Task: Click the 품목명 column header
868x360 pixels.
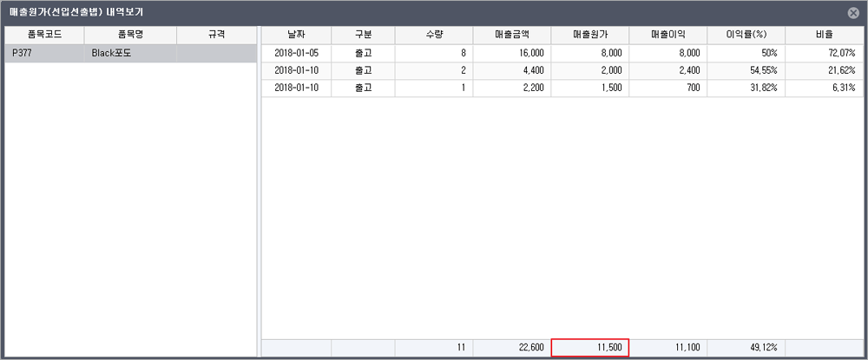Action: (x=130, y=35)
